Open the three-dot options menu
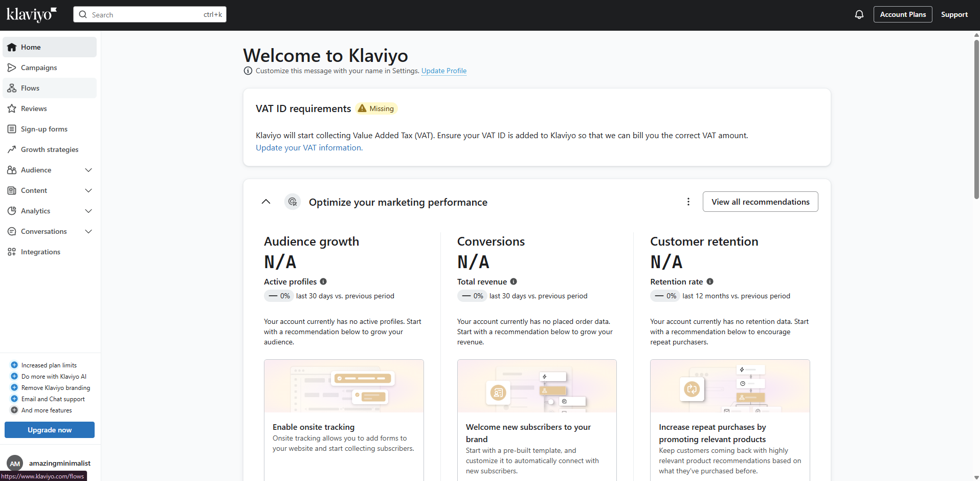 [x=688, y=202]
